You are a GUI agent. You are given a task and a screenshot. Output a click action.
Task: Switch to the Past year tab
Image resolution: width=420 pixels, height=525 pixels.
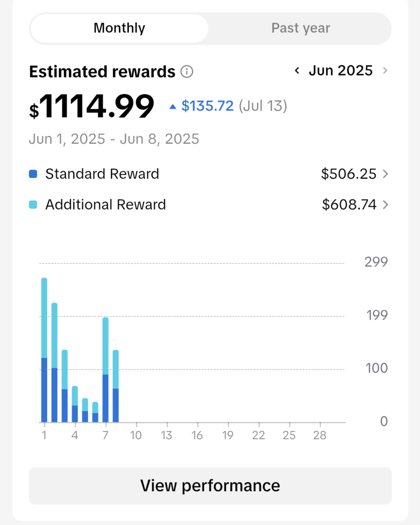[x=301, y=28]
